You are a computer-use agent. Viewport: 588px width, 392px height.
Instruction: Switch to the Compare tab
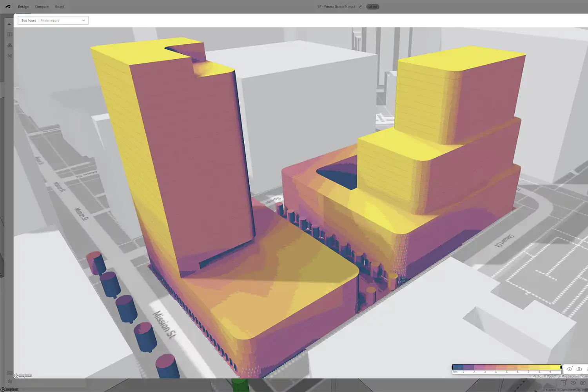(42, 7)
